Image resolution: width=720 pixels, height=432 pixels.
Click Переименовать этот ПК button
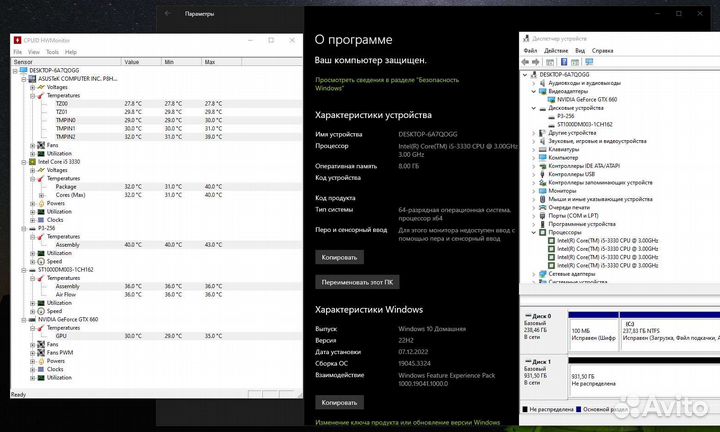(x=357, y=282)
